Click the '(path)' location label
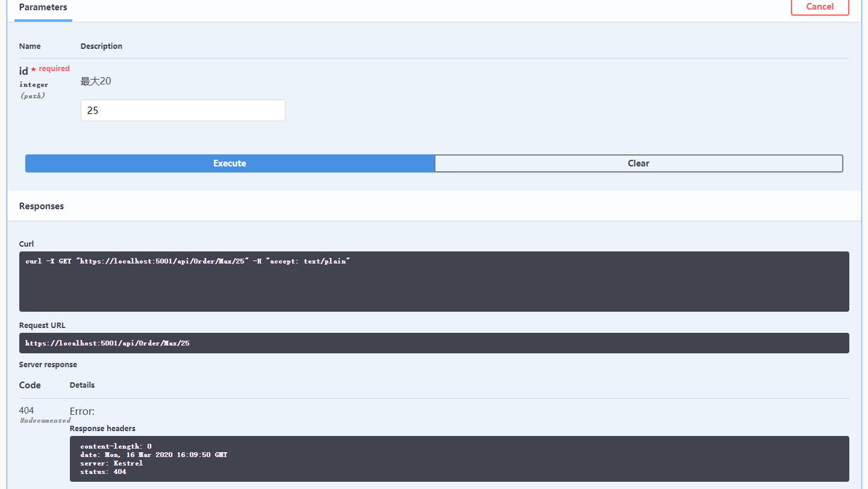 click(33, 95)
